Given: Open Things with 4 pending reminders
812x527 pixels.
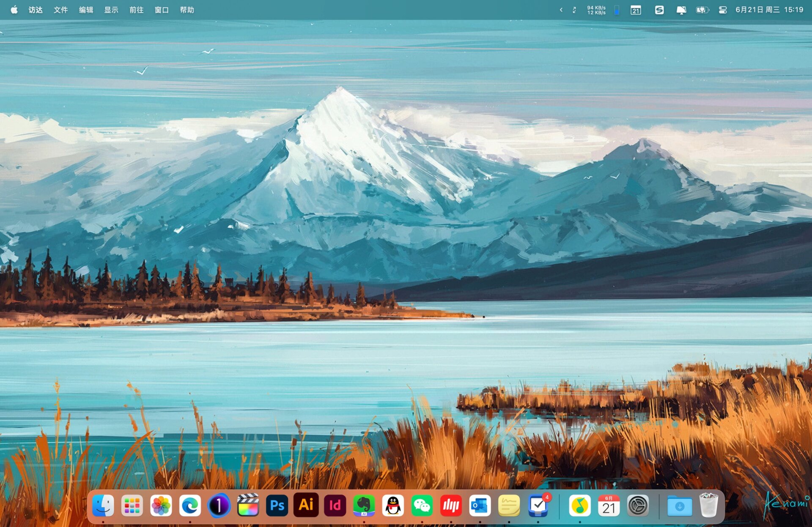Looking at the screenshot, I should click(538, 505).
